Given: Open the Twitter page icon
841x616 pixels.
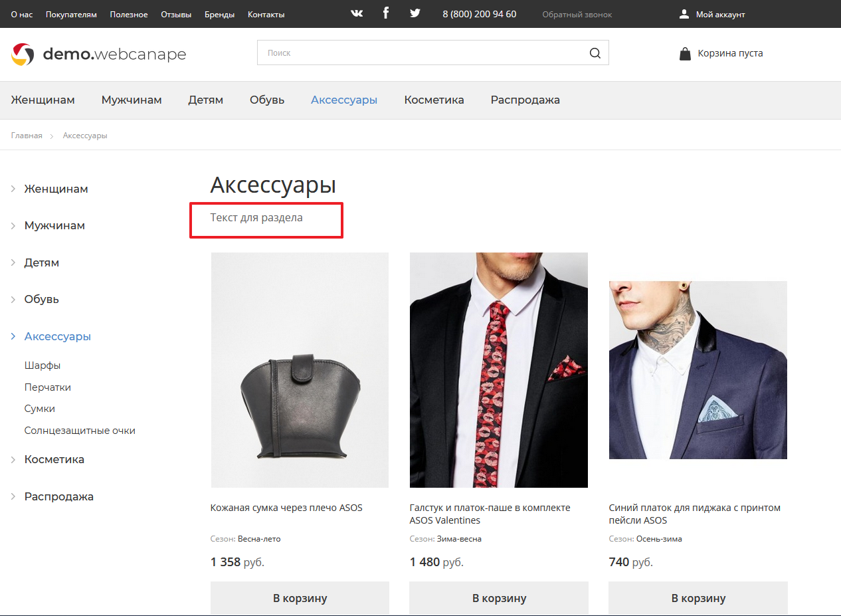Looking at the screenshot, I should click(415, 13).
